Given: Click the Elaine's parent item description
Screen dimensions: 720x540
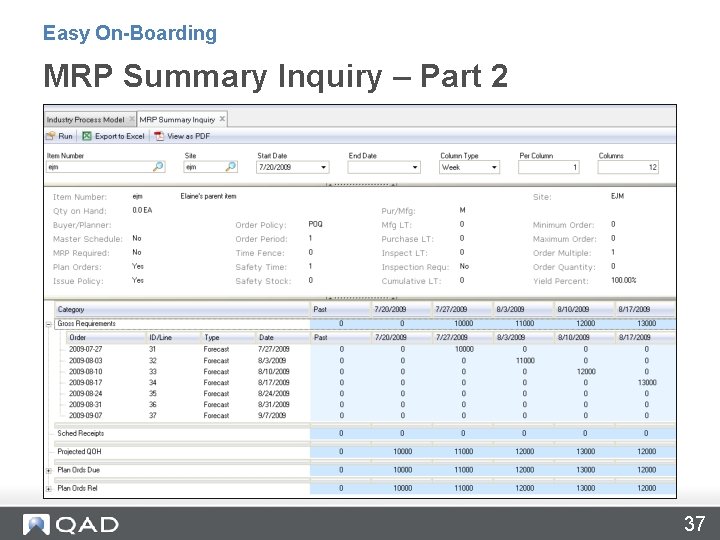Looking at the screenshot, I should coord(208,196).
